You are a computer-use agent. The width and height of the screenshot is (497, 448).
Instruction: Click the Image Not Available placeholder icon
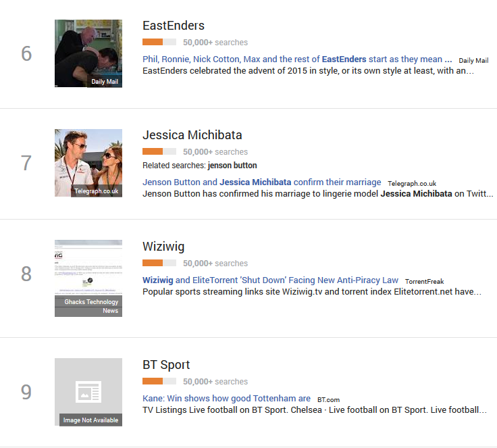88,392
